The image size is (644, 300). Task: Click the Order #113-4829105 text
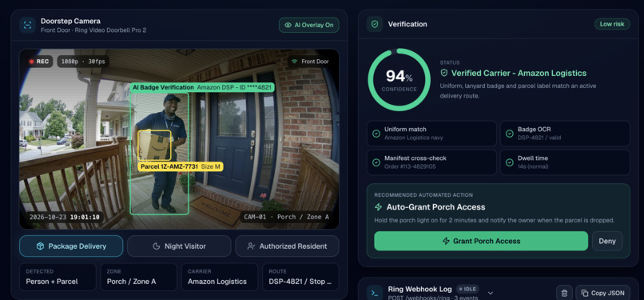coord(410,167)
